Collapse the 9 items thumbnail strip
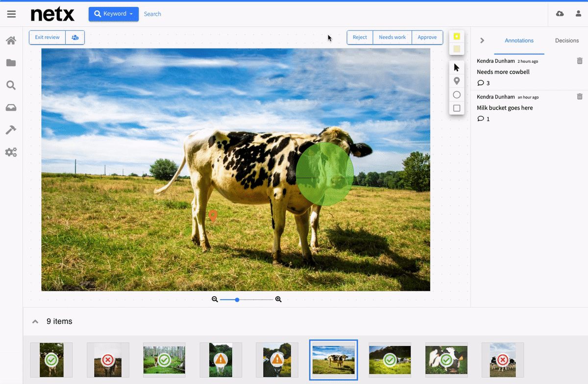Image resolution: width=588 pixels, height=384 pixels. click(x=35, y=322)
